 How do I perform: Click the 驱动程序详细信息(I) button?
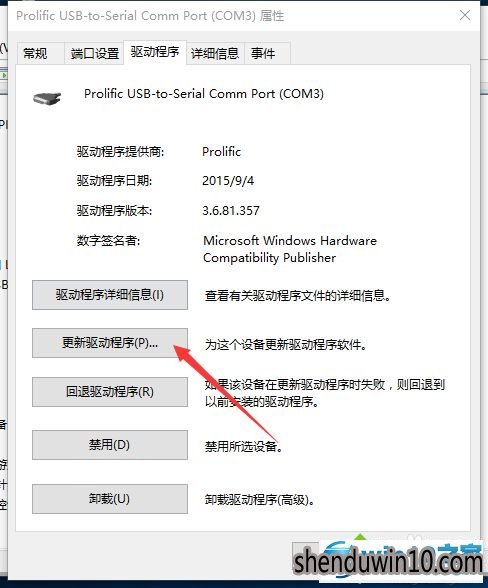(110, 295)
